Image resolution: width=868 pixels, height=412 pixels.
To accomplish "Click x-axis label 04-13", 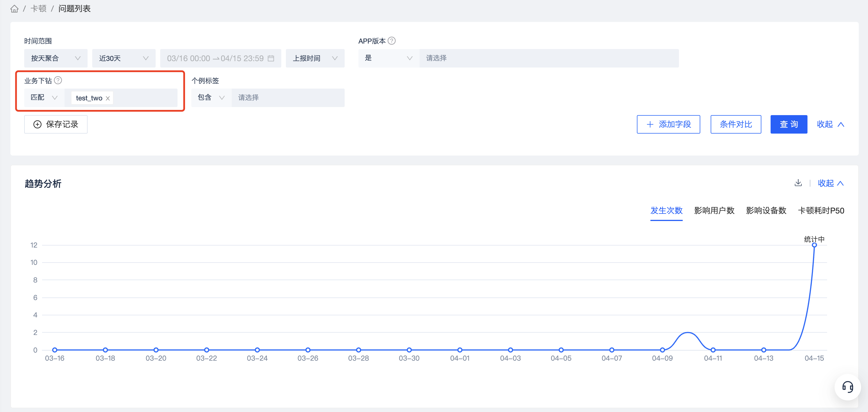I will click(x=764, y=358).
